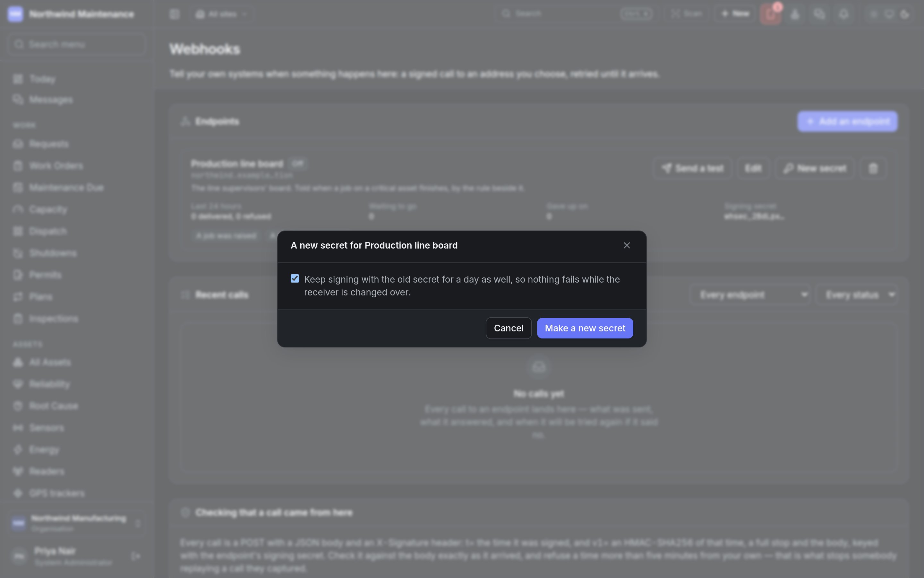Open the All sites selector

coord(222,14)
